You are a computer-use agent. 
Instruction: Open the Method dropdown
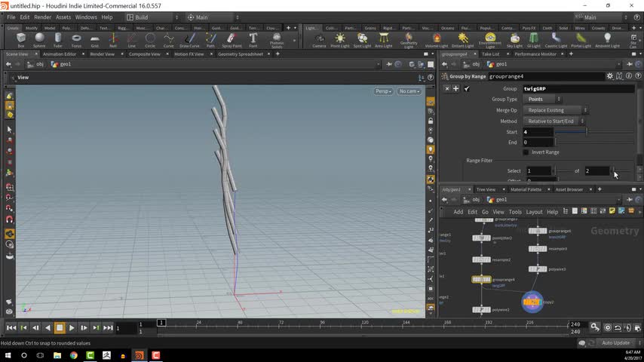pos(554,121)
